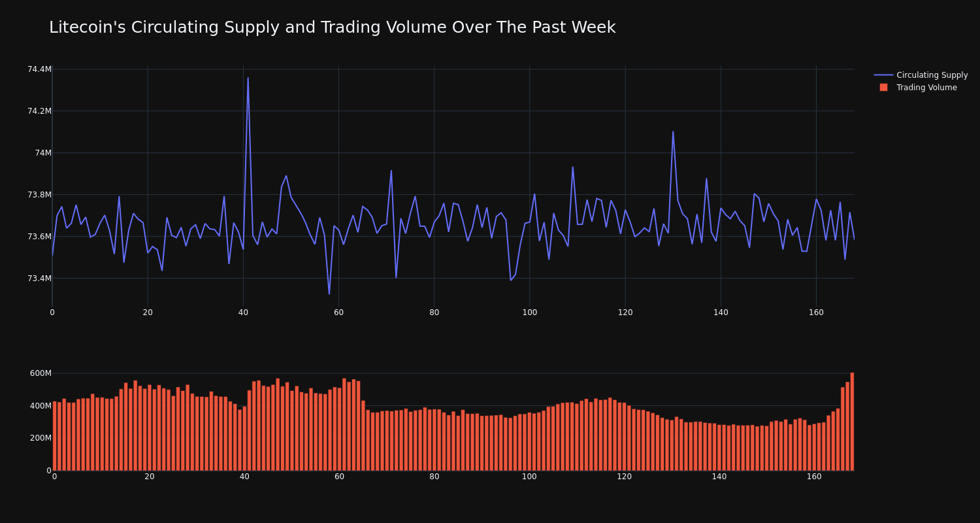Image resolution: width=980 pixels, height=523 pixels.
Task: Click the 60 tick on supply chart x-axis
Action: pos(338,312)
